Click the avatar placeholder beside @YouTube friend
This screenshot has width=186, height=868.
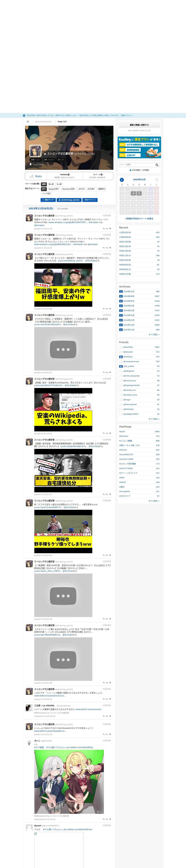[x=121, y=347]
